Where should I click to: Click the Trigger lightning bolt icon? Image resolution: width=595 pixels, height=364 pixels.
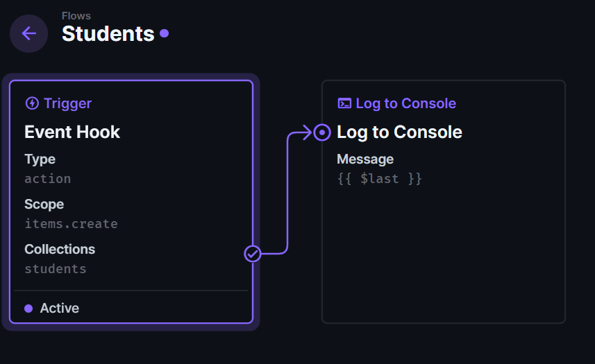point(32,103)
